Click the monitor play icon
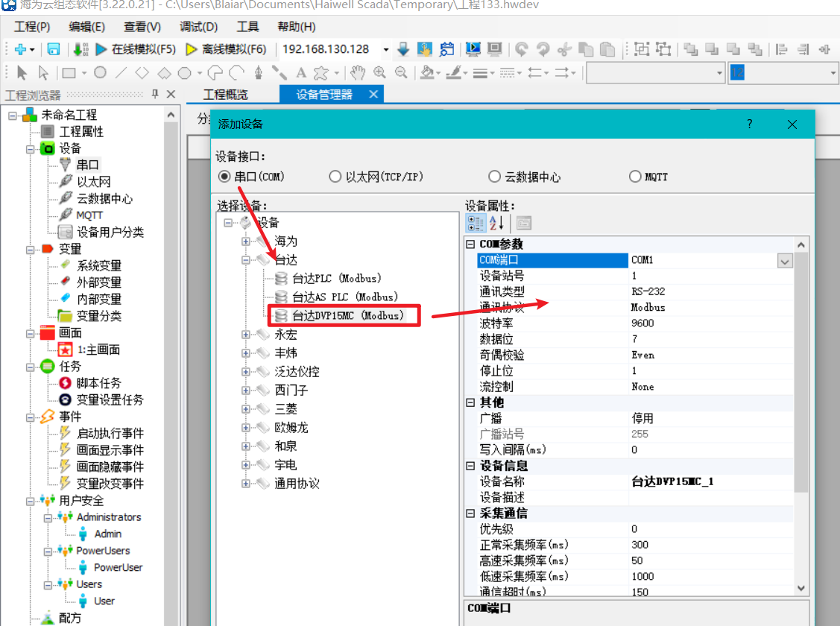840x626 pixels. [473, 49]
